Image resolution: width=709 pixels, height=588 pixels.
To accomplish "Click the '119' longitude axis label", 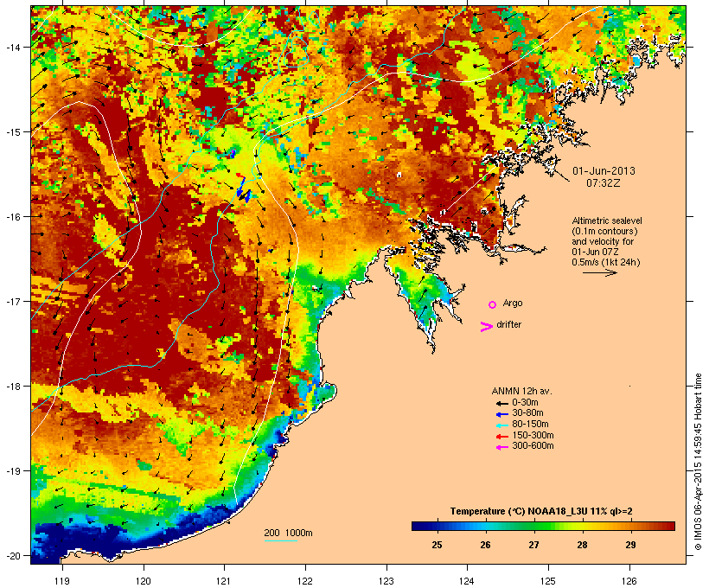I will tap(62, 581).
